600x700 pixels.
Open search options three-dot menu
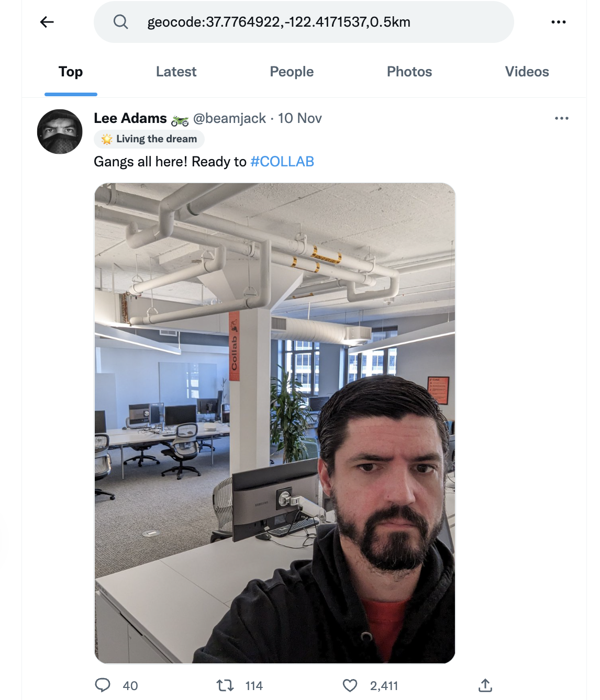pos(559,22)
